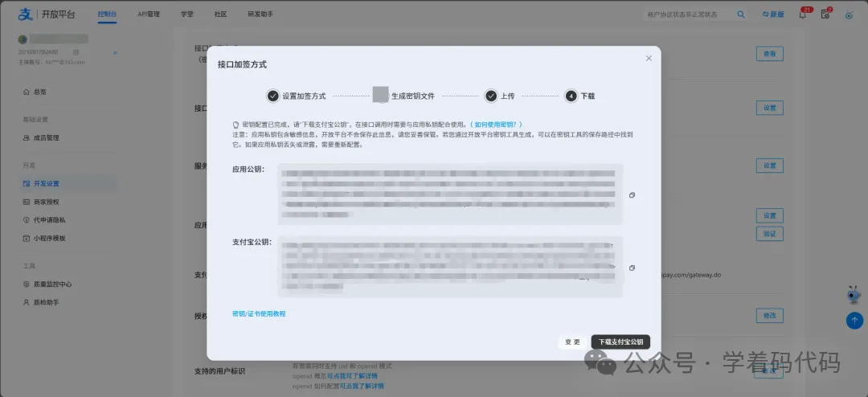868x397 pixels.
Task: Copy the 应用公钥 using its copy icon
Action: click(x=632, y=195)
